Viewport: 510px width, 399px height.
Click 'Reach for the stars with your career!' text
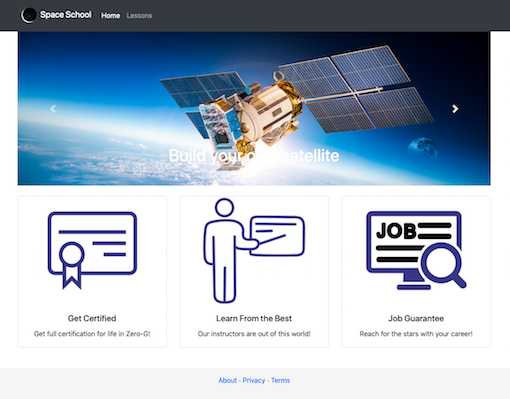tap(416, 334)
